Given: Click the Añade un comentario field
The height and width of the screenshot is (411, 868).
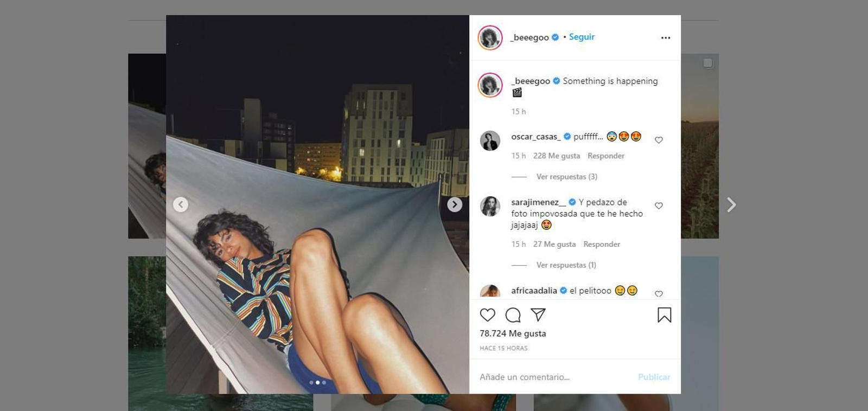Looking at the screenshot, I should pos(553,377).
